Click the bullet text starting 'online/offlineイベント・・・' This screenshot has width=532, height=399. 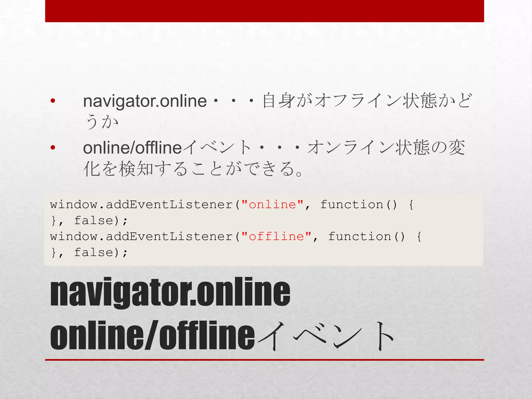click(274, 158)
